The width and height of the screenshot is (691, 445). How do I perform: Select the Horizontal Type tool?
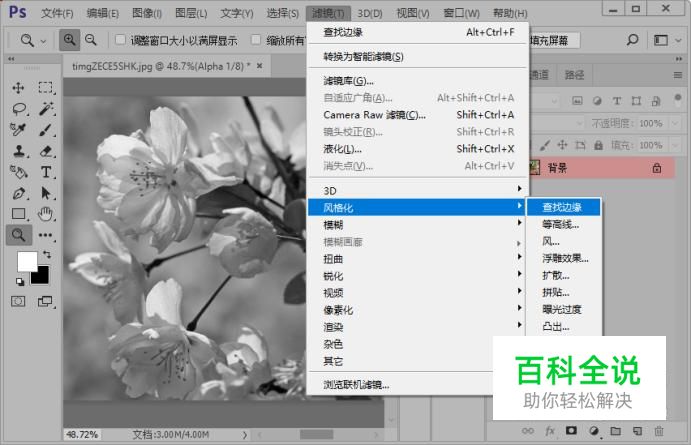(46, 172)
